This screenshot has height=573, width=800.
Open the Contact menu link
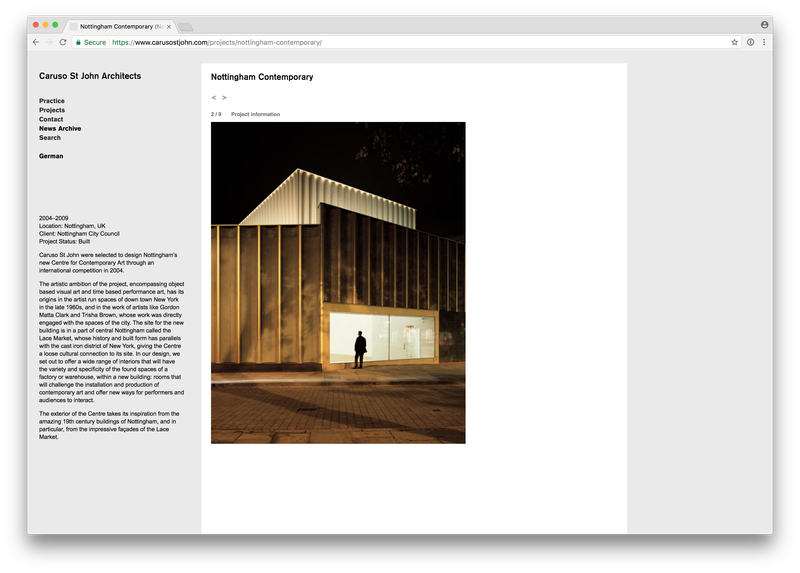[51, 119]
